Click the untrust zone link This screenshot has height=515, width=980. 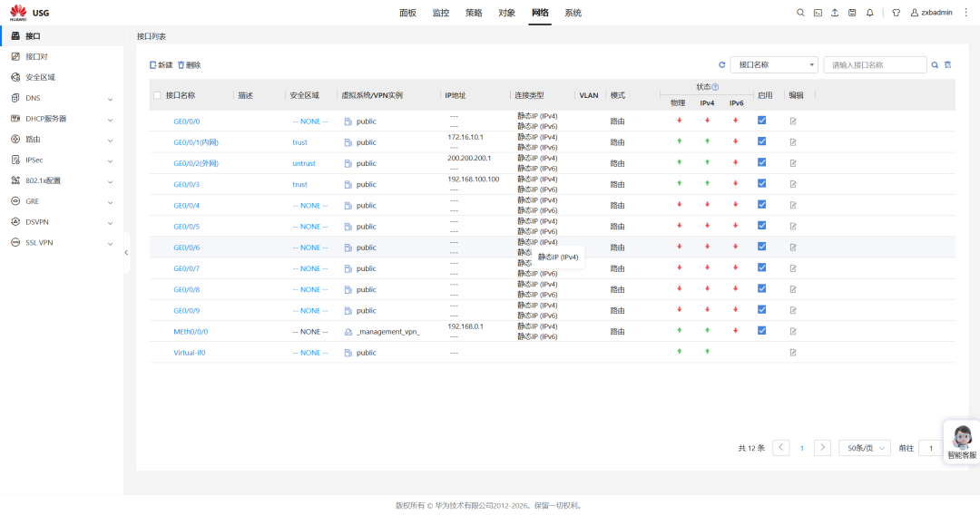[x=304, y=163]
